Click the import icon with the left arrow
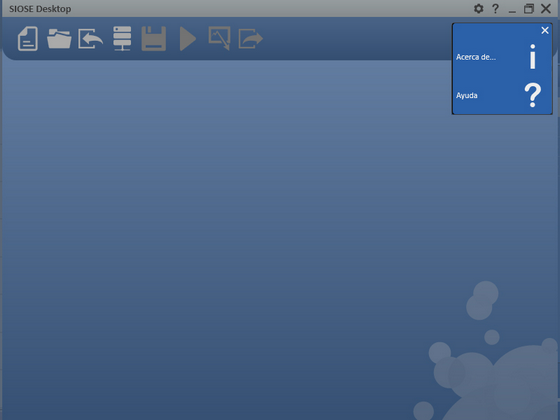This screenshot has width=560, height=420. (91, 39)
